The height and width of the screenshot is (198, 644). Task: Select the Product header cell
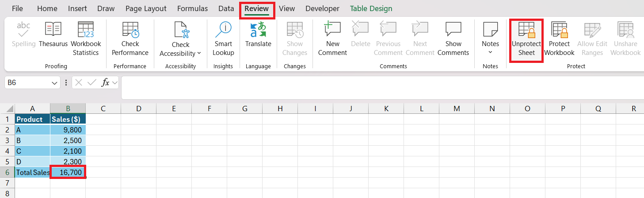[32, 119]
